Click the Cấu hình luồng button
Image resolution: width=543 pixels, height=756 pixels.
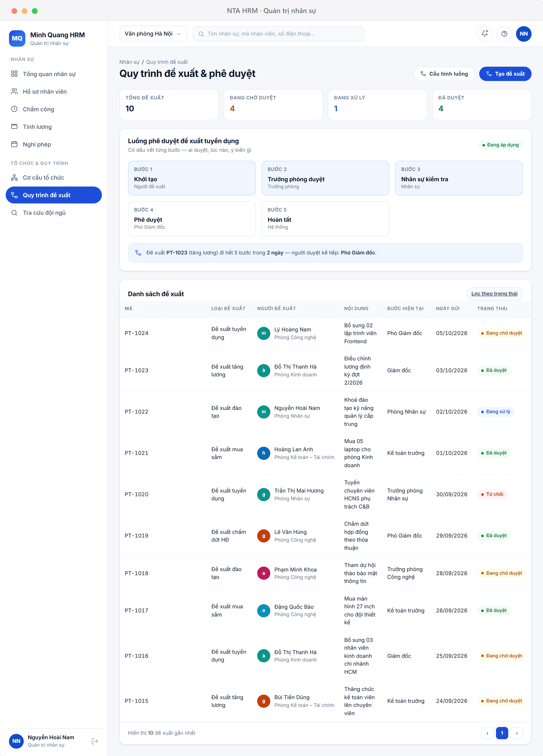(x=444, y=74)
